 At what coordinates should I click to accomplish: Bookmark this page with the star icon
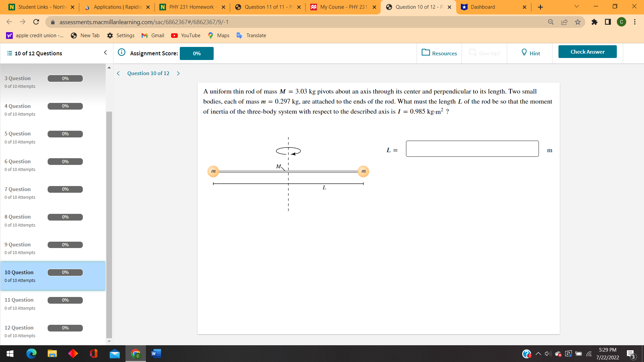[x=578, y=22]
